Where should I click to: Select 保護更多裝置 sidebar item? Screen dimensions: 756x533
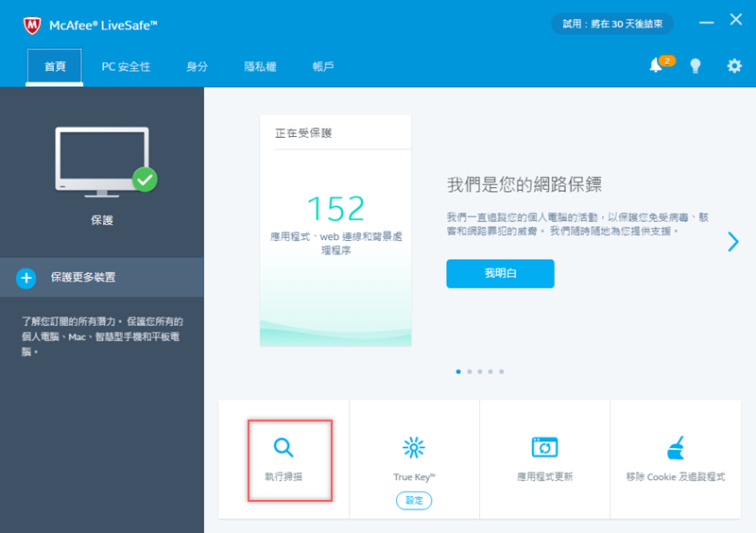102,277
